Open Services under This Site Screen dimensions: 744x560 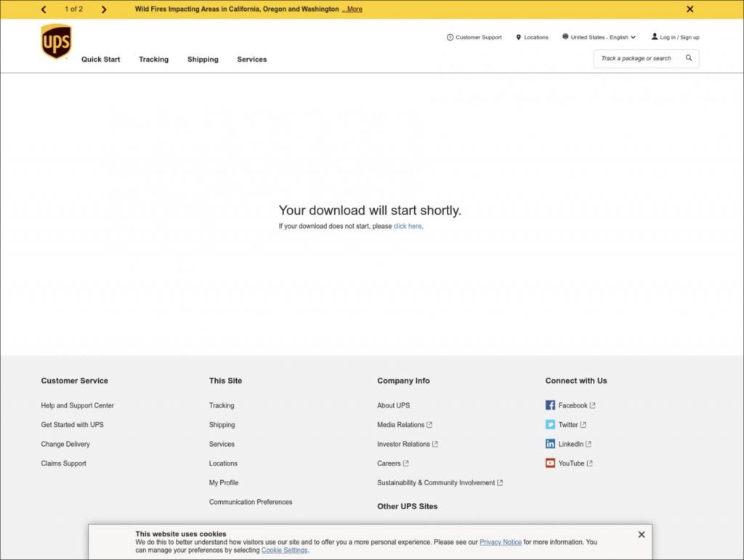(x=222, y=445)
